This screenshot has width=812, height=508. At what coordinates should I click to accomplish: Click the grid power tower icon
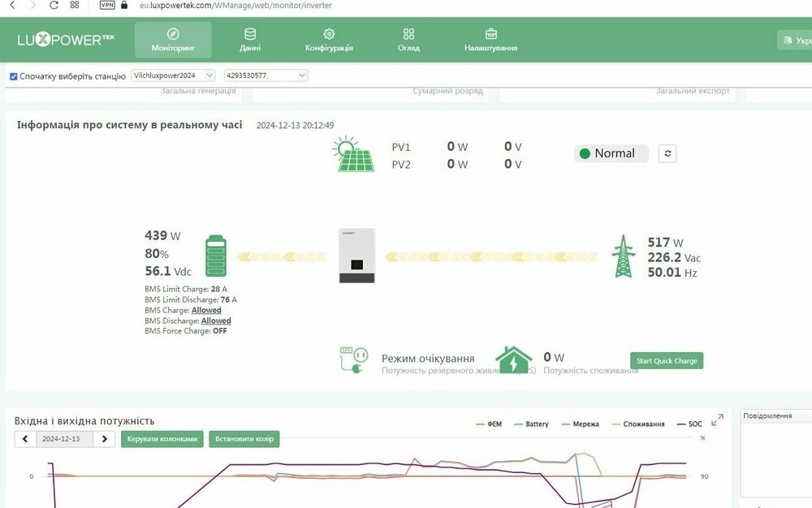pos(624,256)
